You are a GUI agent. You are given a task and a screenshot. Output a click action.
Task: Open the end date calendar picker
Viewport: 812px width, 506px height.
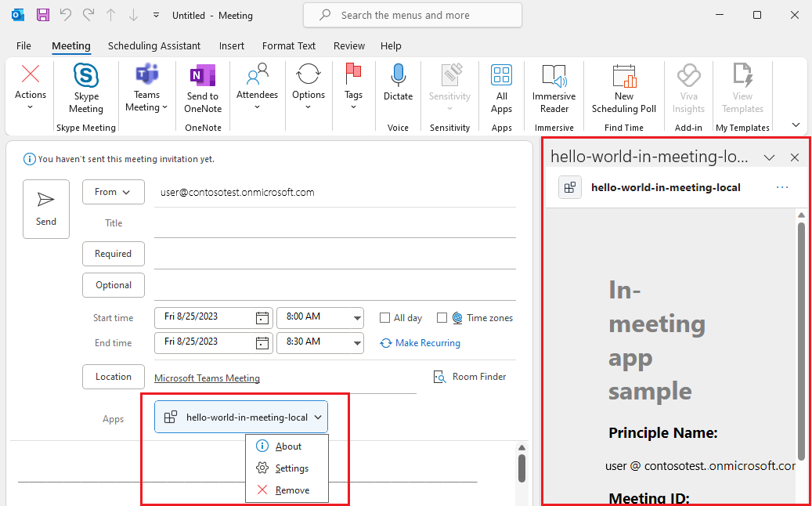(x=262, y=342)
